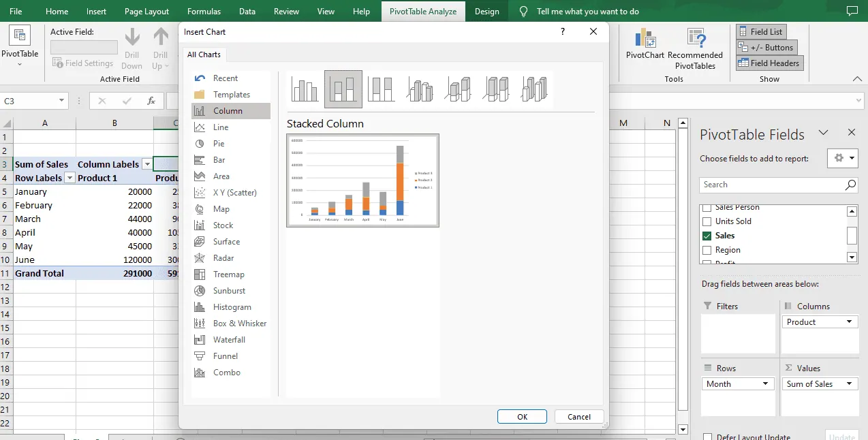This screenshot has height=440, width=868.
Task: Enable Defer Layout Update checkbox
Action: click(x=707, y=437)
